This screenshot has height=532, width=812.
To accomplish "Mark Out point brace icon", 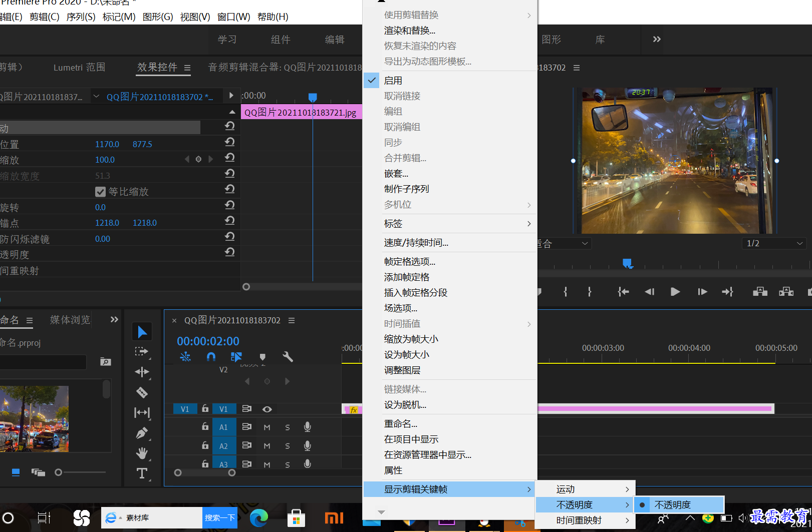I will [x=590, y=292].
